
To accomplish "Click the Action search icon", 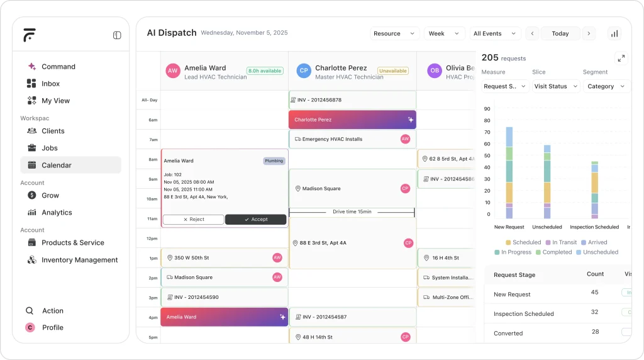I will coord(30,311).
